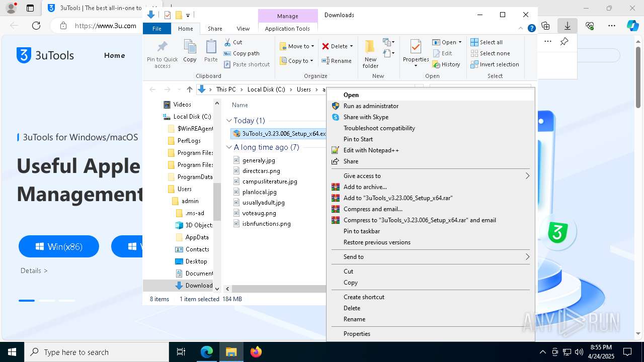Screen dimensions: 644x362
Task: Select file isbnfunctions.png
Action: (x=266, y=224)
